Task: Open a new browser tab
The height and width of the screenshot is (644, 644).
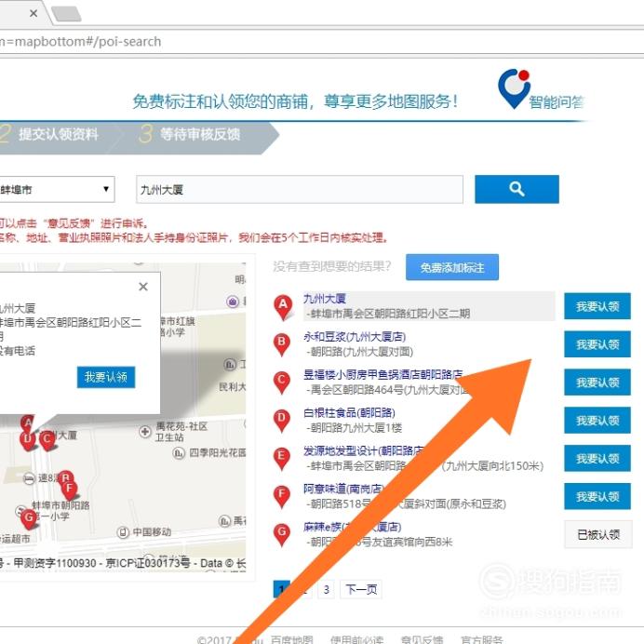Action: point(66,13)
